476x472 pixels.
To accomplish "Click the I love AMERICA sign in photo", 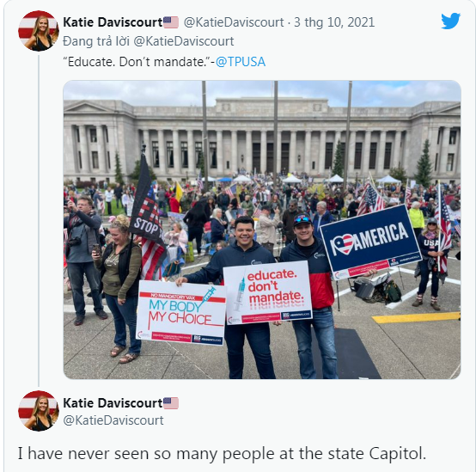I will tap(370, 242).
